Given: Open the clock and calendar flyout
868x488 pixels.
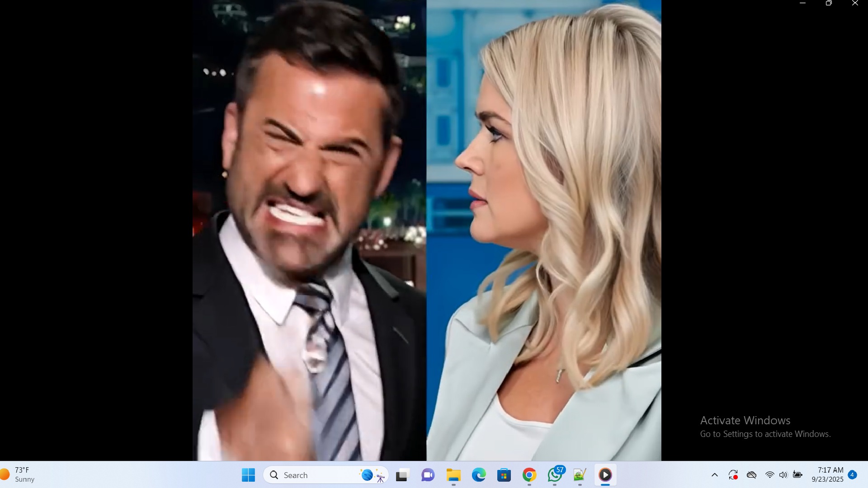Looking at the screenshot, I should pos(827,475).
